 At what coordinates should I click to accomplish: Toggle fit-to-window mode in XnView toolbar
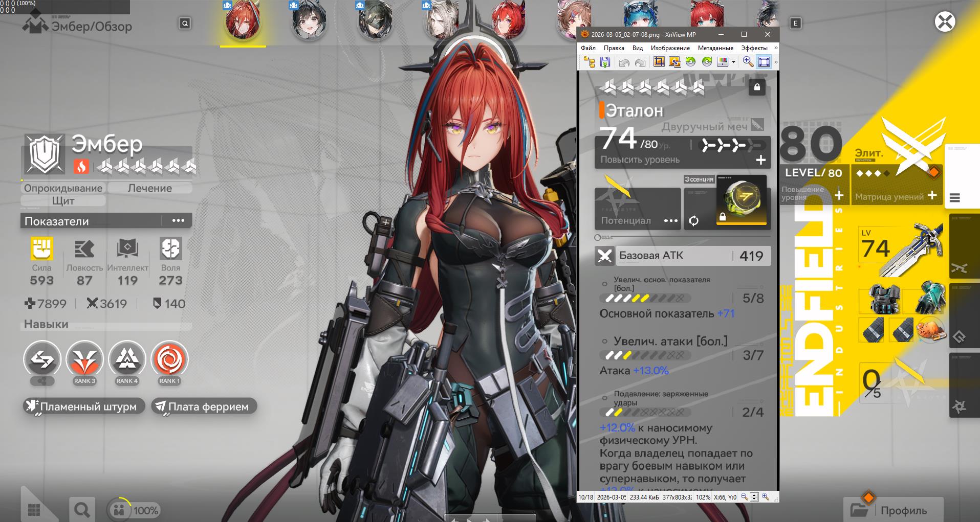[764, 62]
